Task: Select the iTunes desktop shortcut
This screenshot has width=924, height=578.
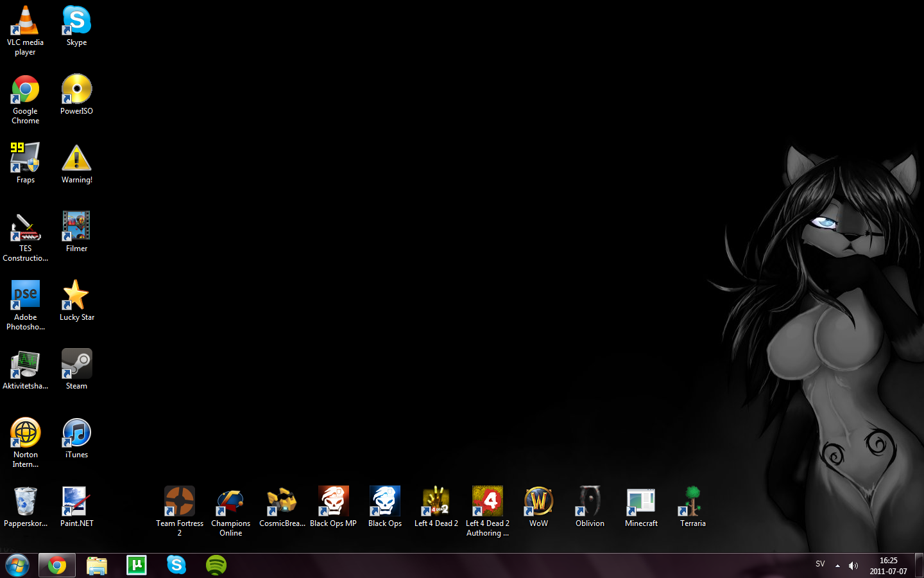Action: click(x=77, y=439)
